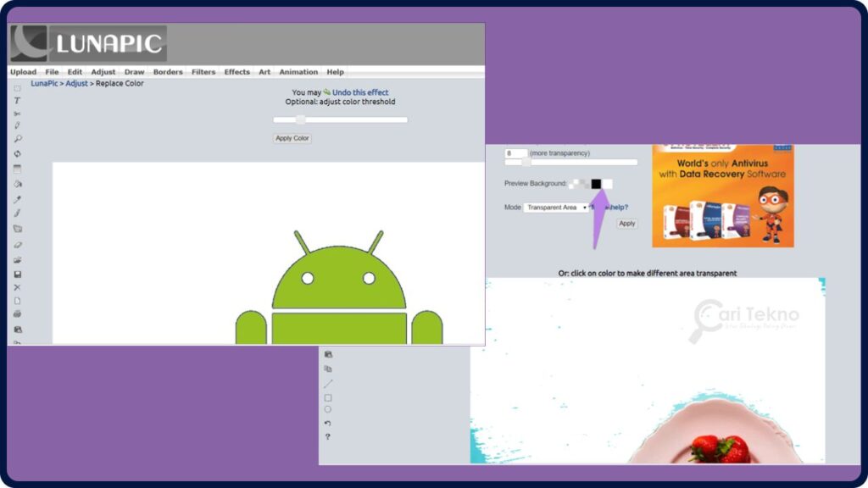
Task: Click the copy icon in lower toolbar
Action: pos(328,369)
